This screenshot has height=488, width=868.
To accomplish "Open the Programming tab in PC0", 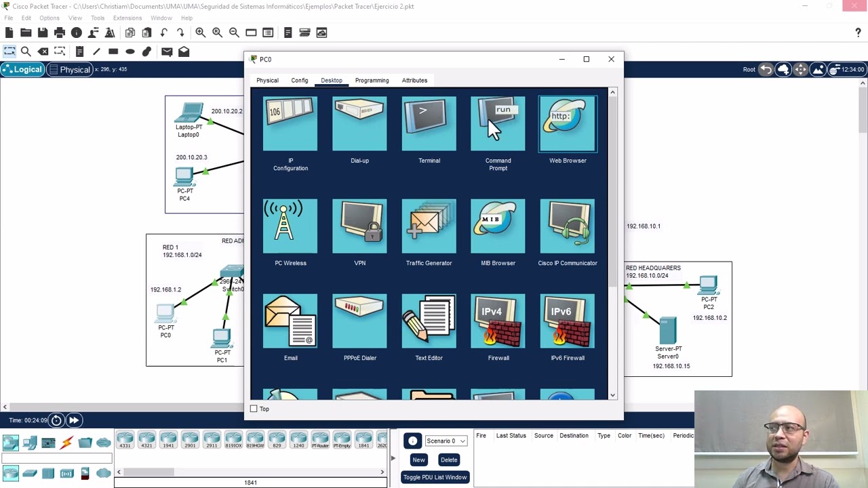I will pyautogui.click(x=372, y=81).
